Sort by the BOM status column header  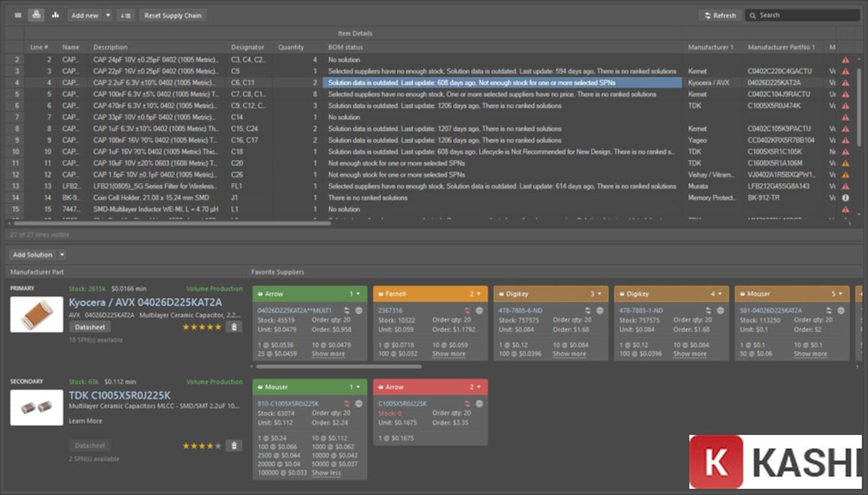346,47
